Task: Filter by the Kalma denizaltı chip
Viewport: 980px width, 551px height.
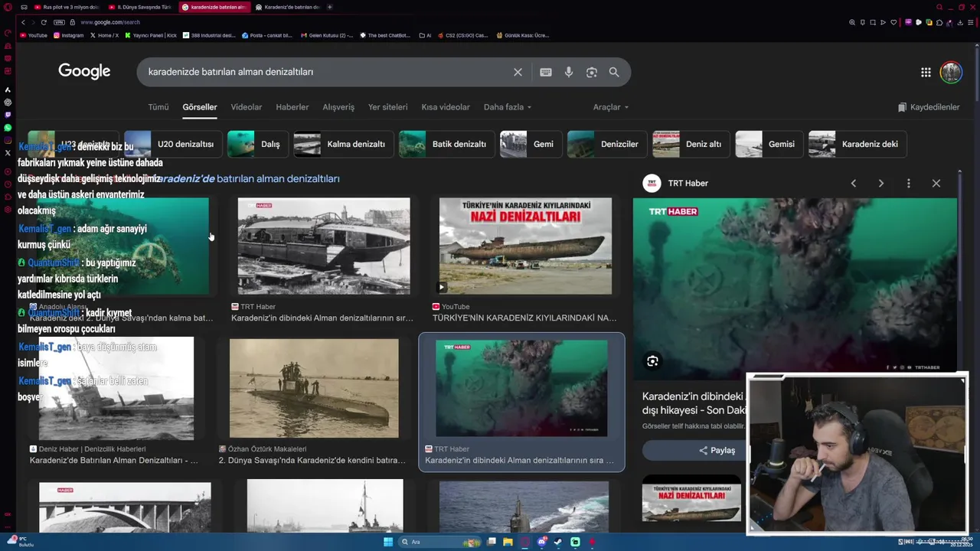Action: 344,144
